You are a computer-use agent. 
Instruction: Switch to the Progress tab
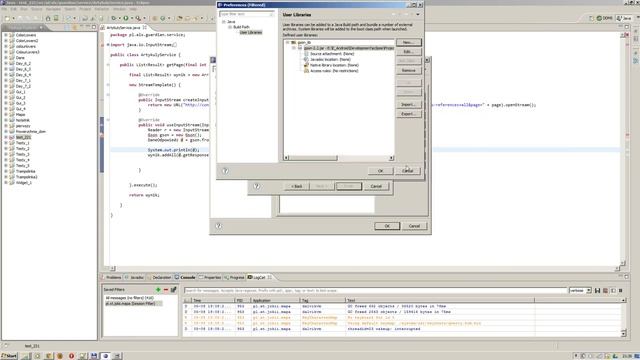click(x=234, y=278)
